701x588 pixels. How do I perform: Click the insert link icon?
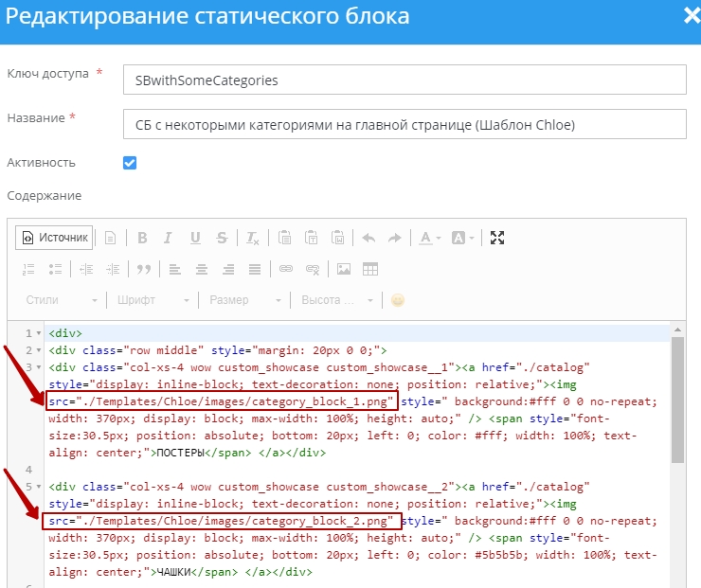pos(285,269)
